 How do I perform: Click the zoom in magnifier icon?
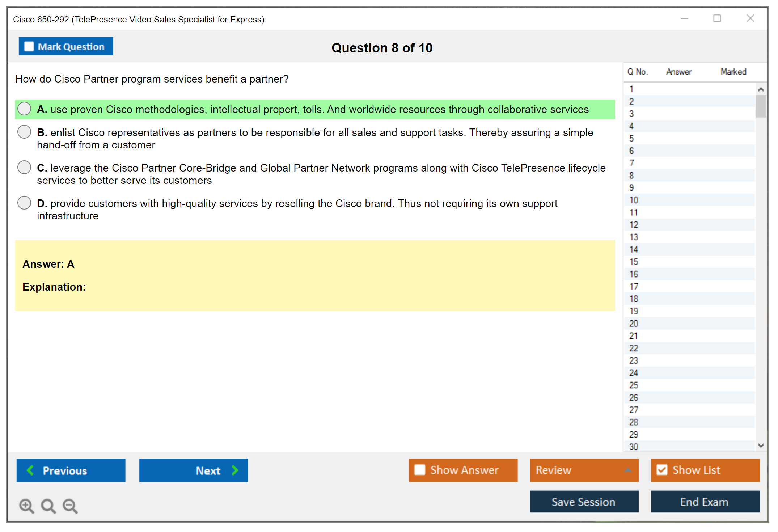(x=26, y=506)
